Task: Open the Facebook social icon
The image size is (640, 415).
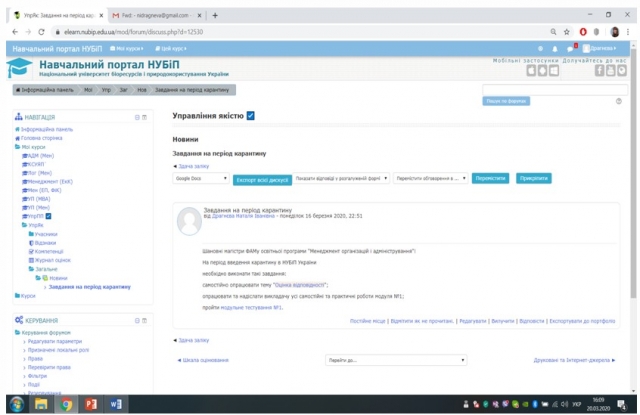Action: (x=599, y=71)
